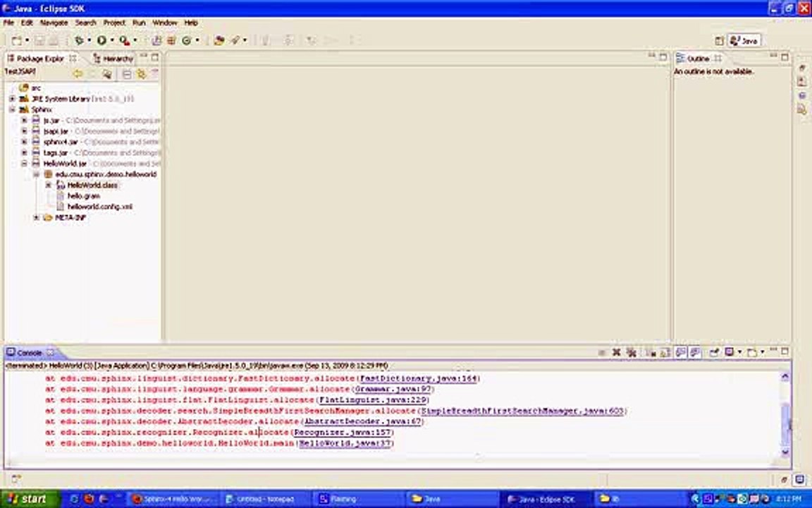Open the Run menu
Image resolution: width=812 pixels, height=508 pixels.
pyautogui.click(x=139, y=23)
